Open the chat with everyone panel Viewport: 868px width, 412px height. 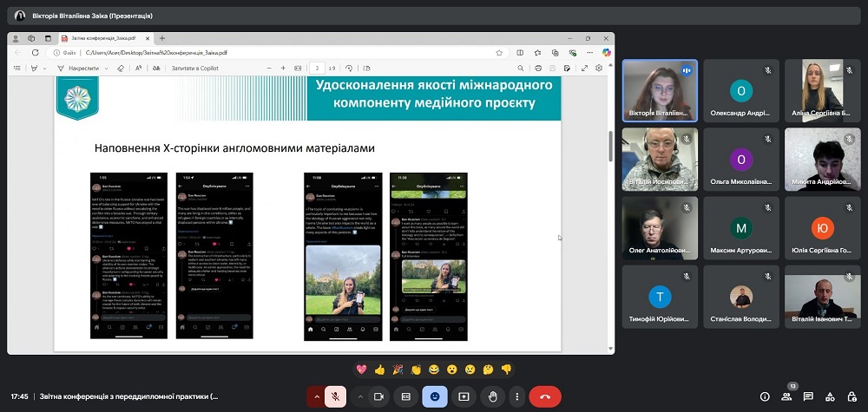[x=808, y=396]
